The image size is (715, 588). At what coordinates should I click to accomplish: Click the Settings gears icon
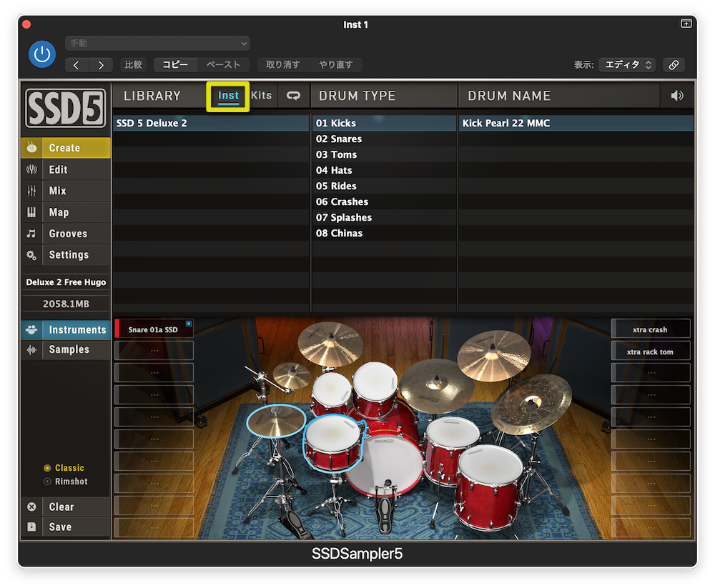pyautogui.click(x=31, y=255)
